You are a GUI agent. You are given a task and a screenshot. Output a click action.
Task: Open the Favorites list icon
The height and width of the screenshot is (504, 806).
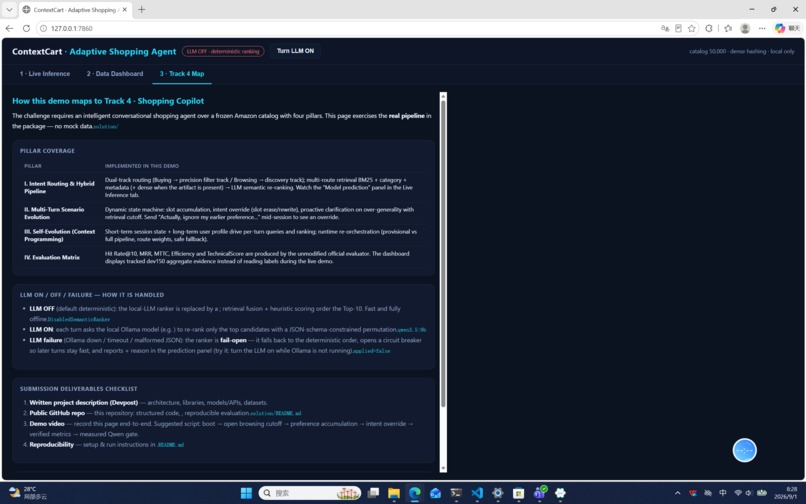click(728, 28)
